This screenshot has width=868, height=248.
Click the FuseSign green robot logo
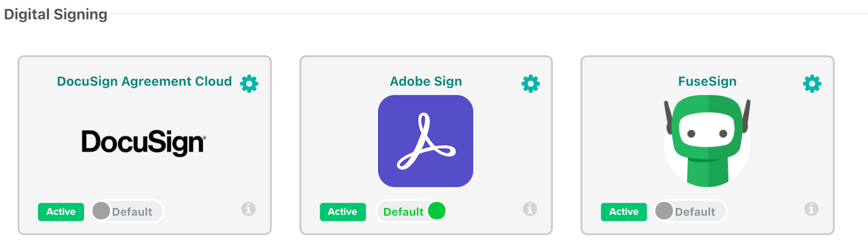(x=707, y=142)
